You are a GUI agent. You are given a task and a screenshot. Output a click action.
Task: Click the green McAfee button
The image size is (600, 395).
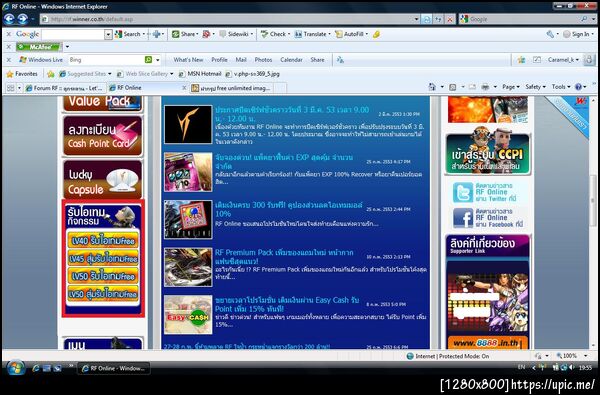point(38,47)
